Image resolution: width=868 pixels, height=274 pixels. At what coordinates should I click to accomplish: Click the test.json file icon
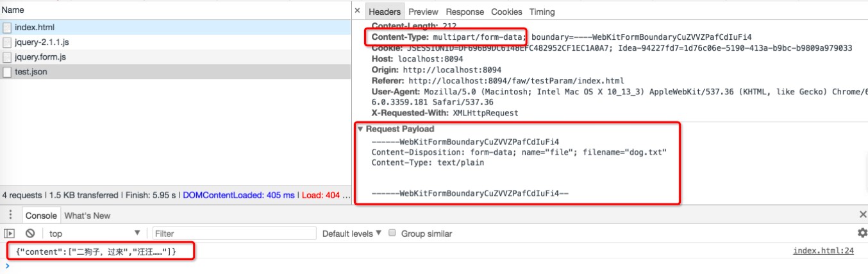[x=7, y=72]
